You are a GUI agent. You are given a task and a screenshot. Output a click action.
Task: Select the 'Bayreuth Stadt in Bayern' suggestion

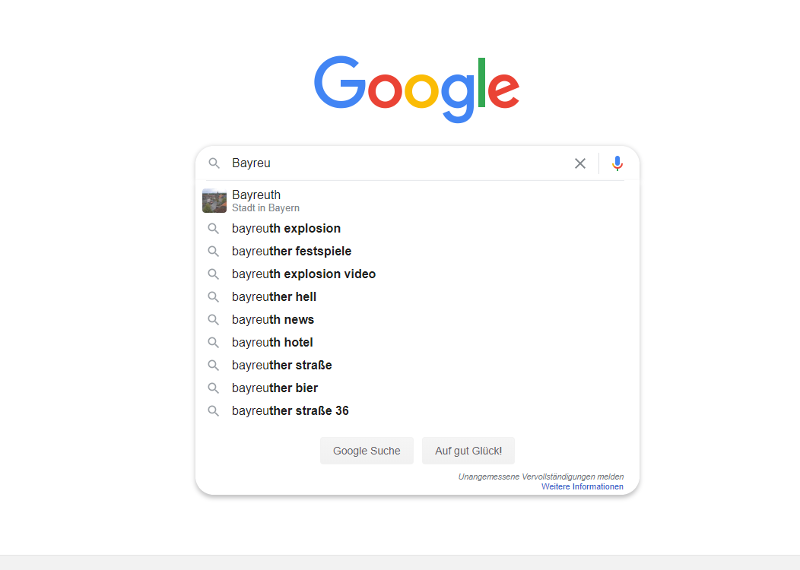tap(266, 200)
